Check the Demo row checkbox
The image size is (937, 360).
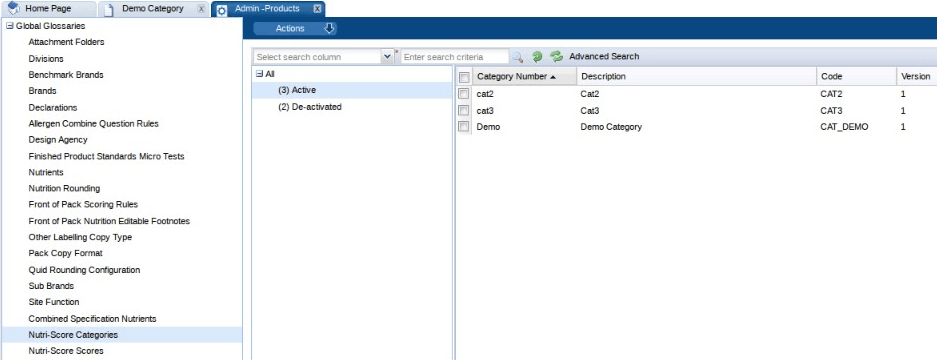coord(463,127)
